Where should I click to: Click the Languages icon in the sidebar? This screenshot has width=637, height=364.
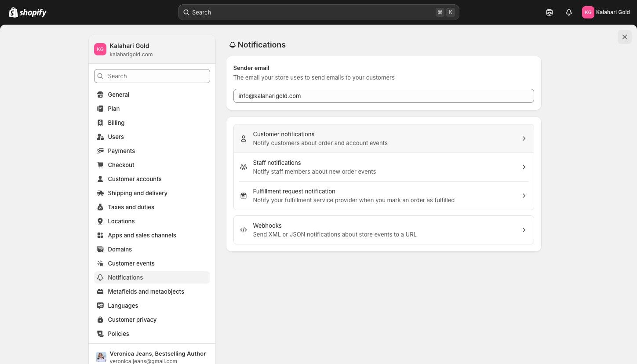[x=100, y=306]
